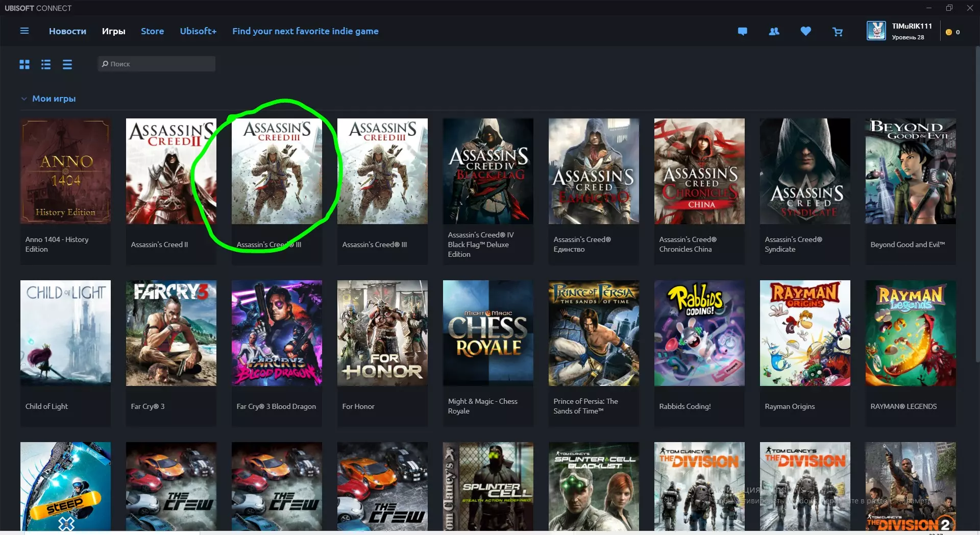Open the Steep game cover
Viewport: 980px width, 535px height.
click(x=65, y=487)
